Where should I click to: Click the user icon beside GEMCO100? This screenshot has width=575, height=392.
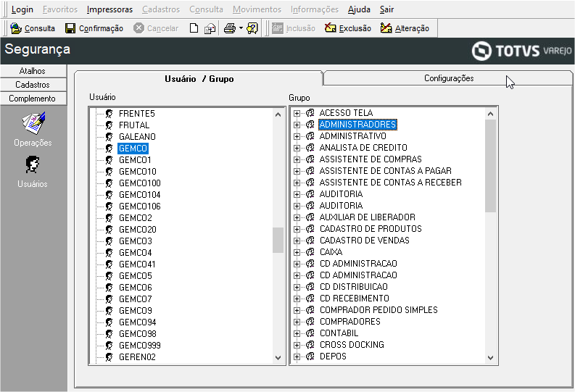click(109, 183)
